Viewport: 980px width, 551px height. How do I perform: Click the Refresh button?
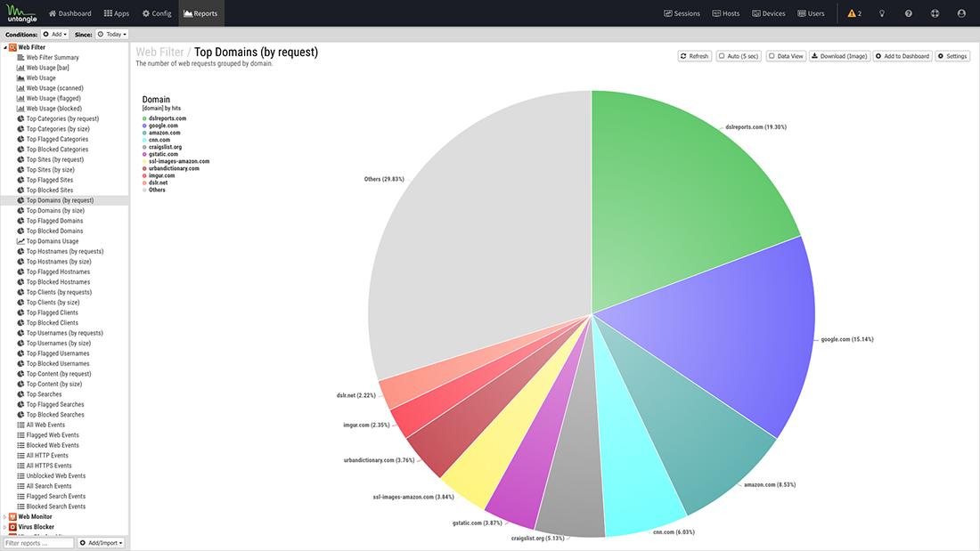pos(694,56)
